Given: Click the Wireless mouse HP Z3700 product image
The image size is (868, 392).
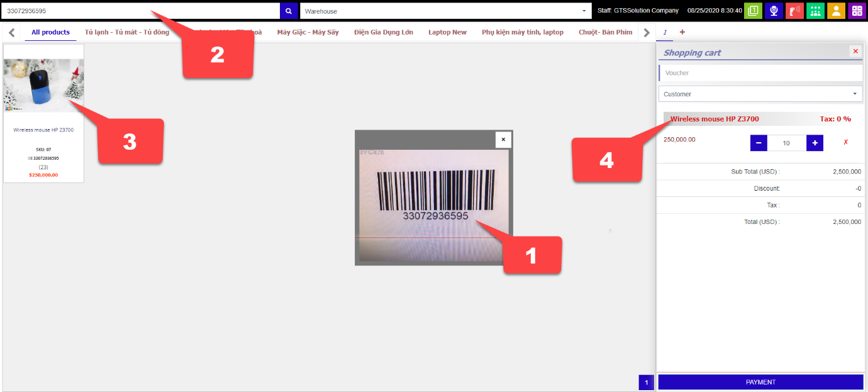Looking at the screenshot, I should 44,85.
